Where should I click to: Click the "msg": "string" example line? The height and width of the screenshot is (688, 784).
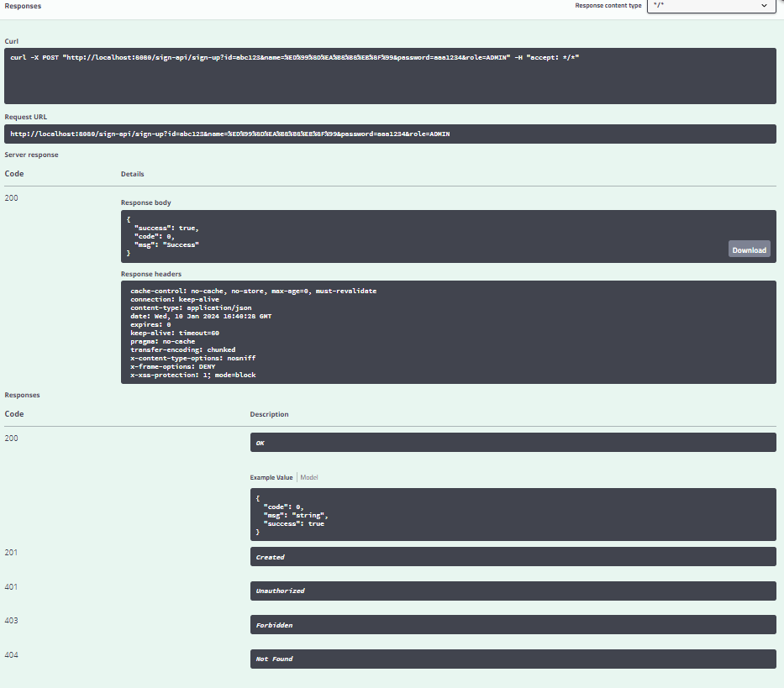tap(296, 516)
